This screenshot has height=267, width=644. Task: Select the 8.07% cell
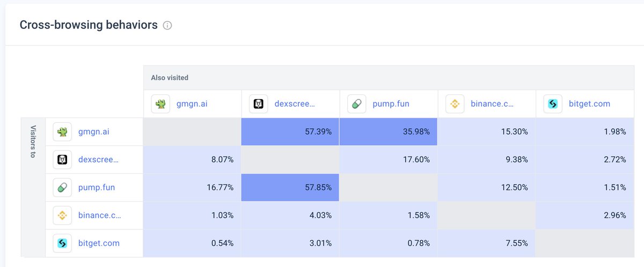click(192, 160)
